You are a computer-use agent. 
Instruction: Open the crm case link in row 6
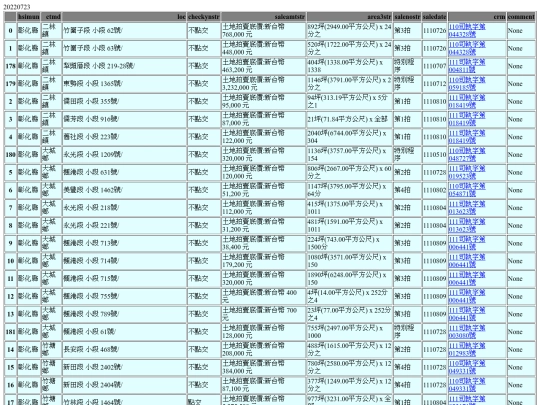pos(467,190)
